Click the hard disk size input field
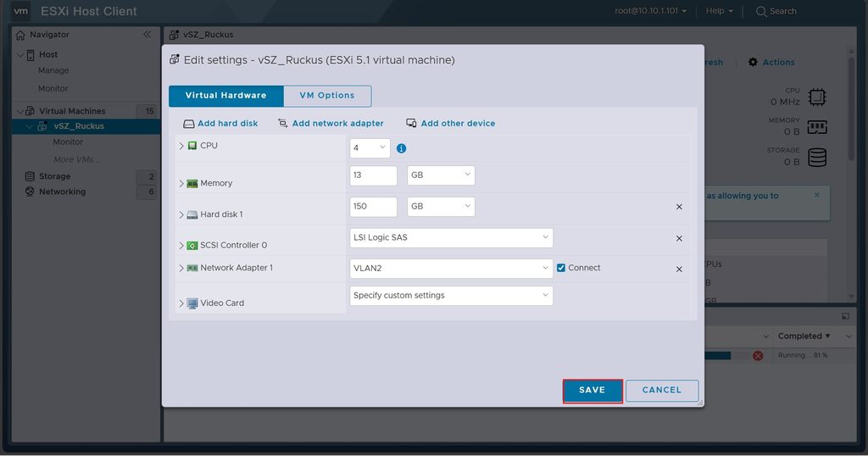The height and width of the screenshot is (456, 868). tap(373, 207)
